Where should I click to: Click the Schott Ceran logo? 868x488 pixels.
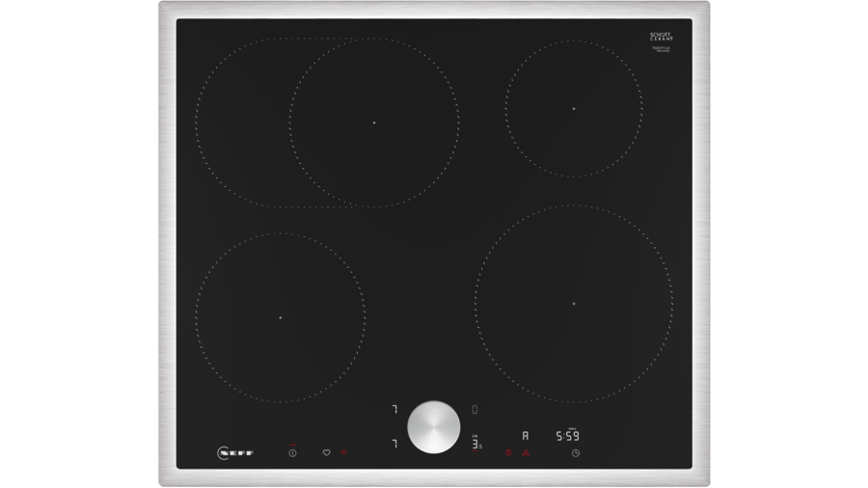pos(660,37)
